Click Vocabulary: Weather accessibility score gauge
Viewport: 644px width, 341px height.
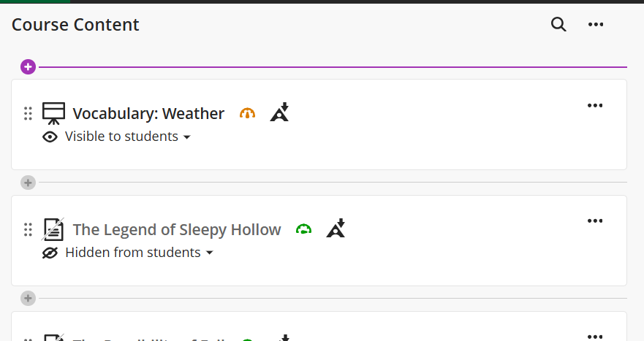247,113
